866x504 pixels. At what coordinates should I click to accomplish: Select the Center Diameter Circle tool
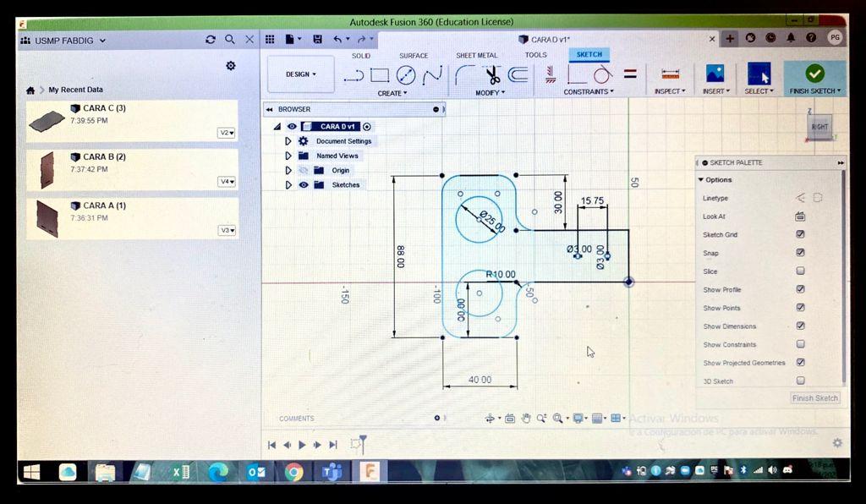point(406,75)
